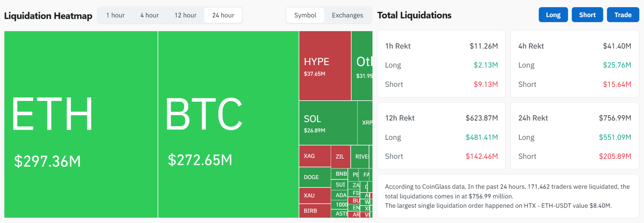Select the 24 hour timeframe tab
The height and width of the screenshot is (223, 644).
coord(223,15)
